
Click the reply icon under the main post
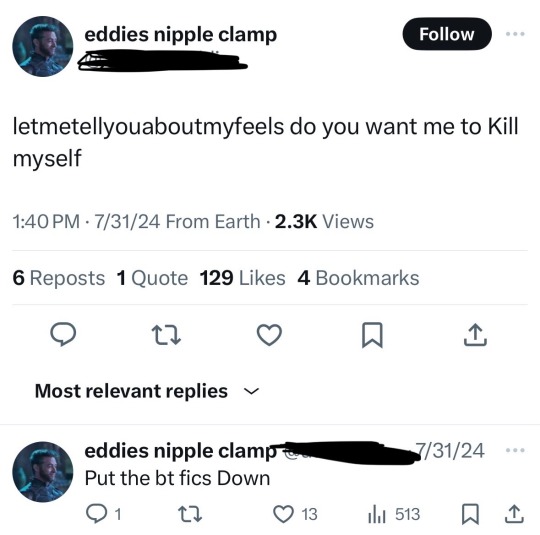pyautogui.click(x=63, y=334)
